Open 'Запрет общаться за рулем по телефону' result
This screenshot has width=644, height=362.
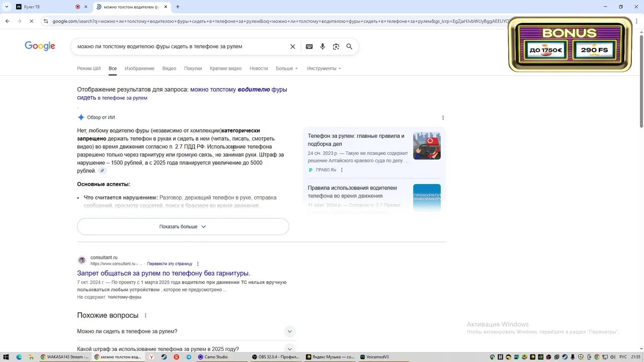click(x=164, y=273)
